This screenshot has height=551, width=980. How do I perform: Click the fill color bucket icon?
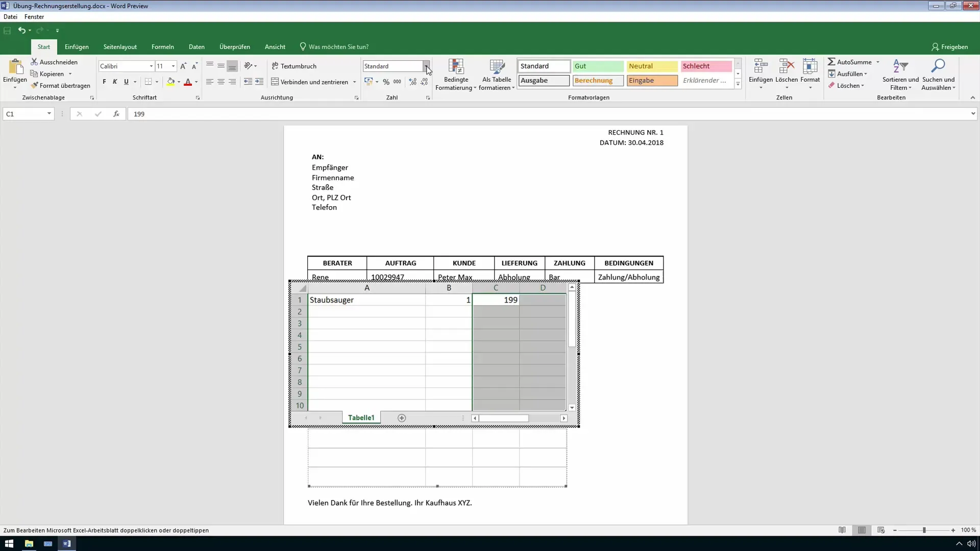170,82
